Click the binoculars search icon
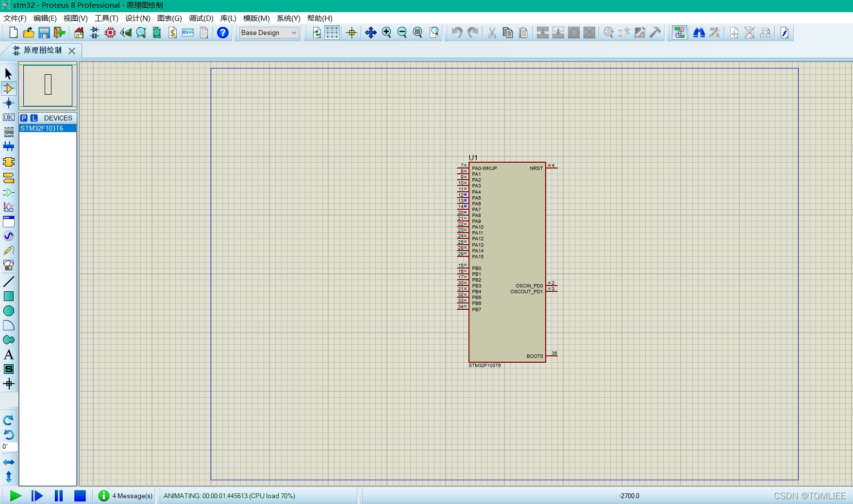 699,33
